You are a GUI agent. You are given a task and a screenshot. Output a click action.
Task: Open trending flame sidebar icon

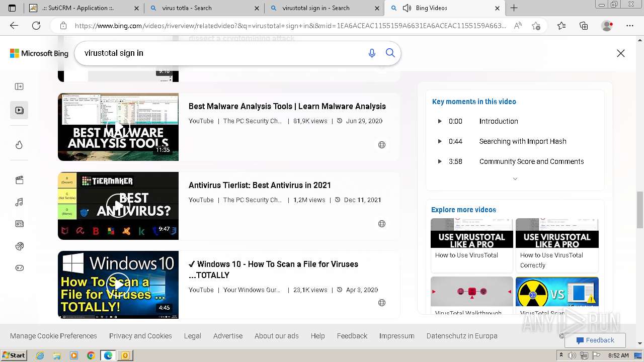pos(19,145)
